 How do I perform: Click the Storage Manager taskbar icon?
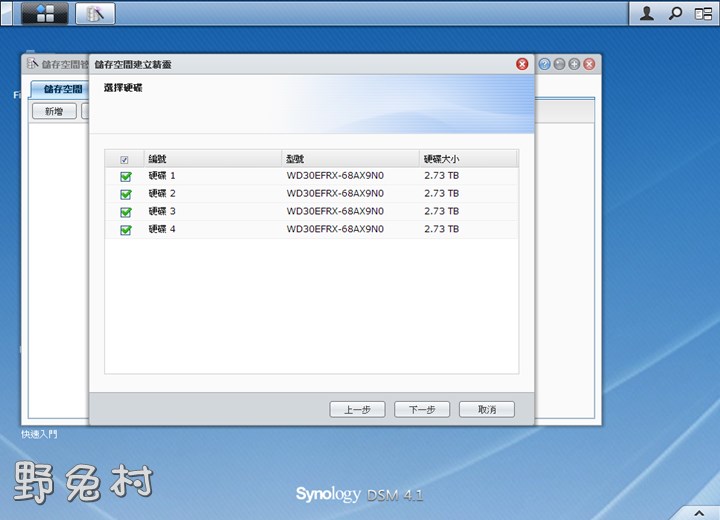click(95, 13)
